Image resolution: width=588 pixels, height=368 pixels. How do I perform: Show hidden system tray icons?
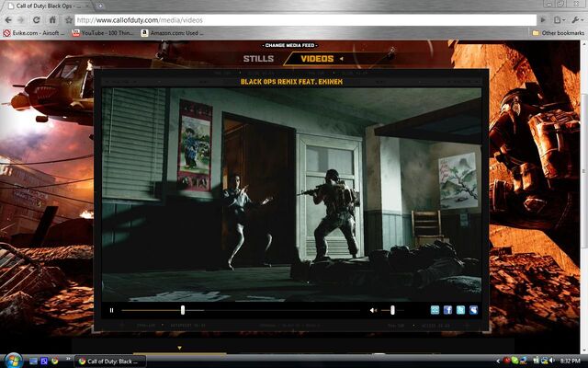coord(498,362)
